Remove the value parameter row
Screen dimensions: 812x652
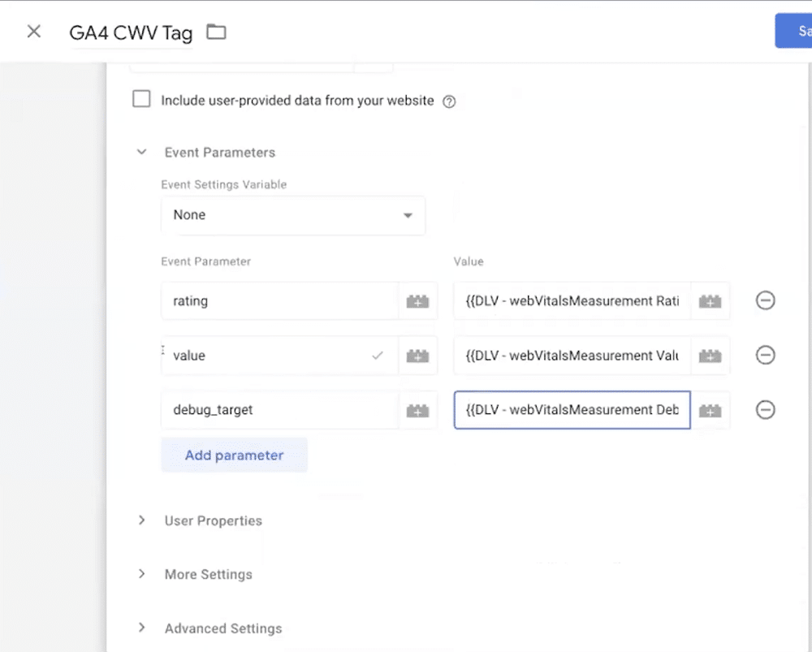tap(765, 355)
